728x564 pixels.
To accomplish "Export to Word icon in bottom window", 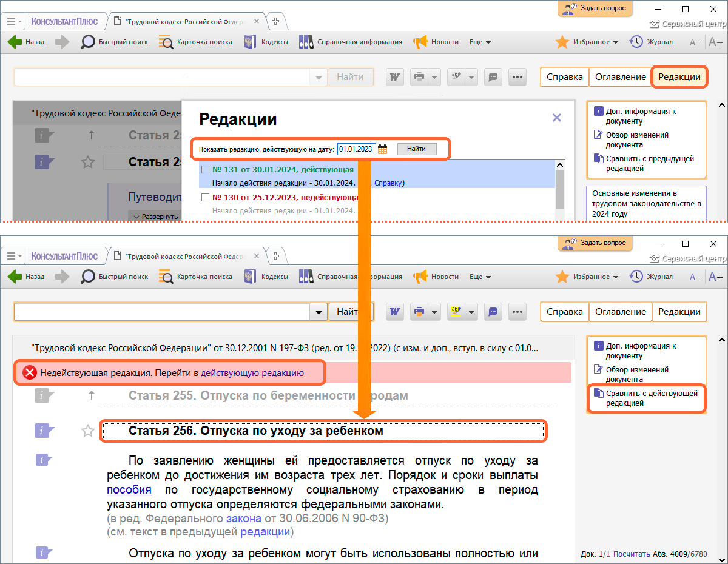I will pyautogui.click(x=395, y=312).
